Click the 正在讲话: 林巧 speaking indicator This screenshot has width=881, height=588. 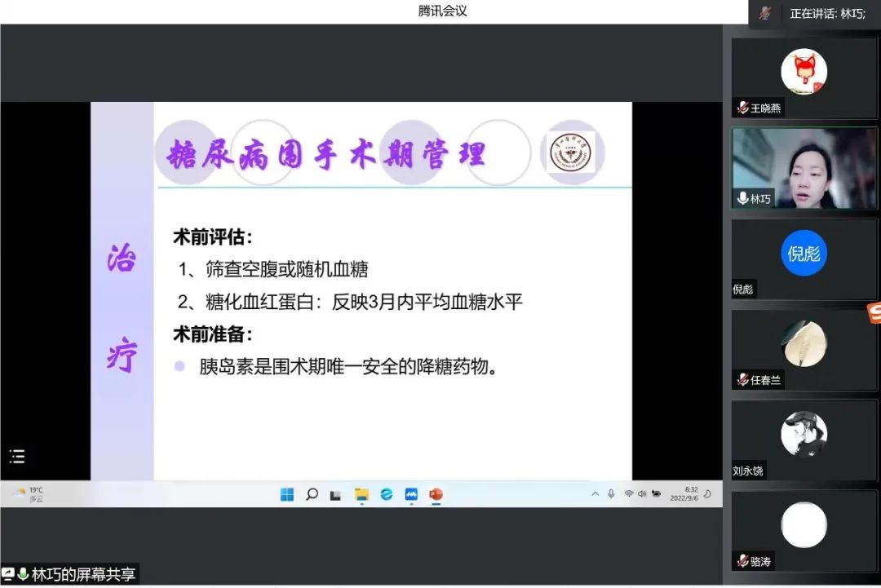(827, 13)
